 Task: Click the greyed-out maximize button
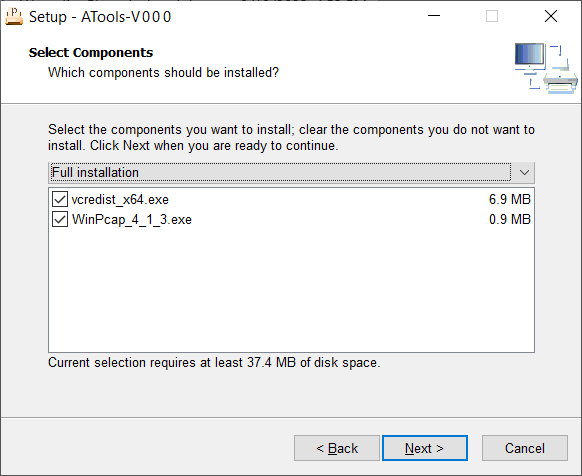tap(492, 16)
